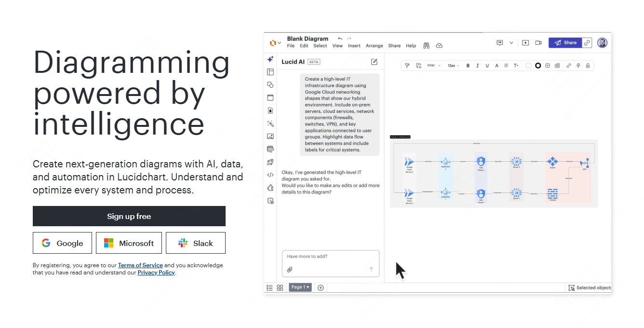Viewport: 644px width, 328px height.
Task: Open the comments quote icon
Action: point(500,42)
